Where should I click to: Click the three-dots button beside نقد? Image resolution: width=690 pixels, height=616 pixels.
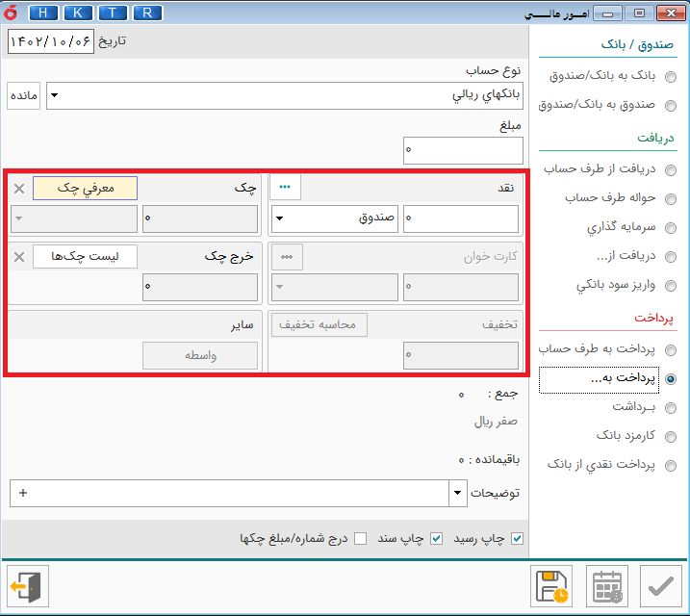point(286,188)
